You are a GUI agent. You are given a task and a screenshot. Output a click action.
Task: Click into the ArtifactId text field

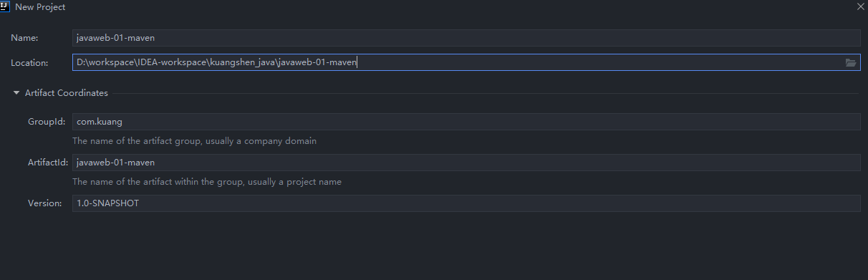[466, 163]
